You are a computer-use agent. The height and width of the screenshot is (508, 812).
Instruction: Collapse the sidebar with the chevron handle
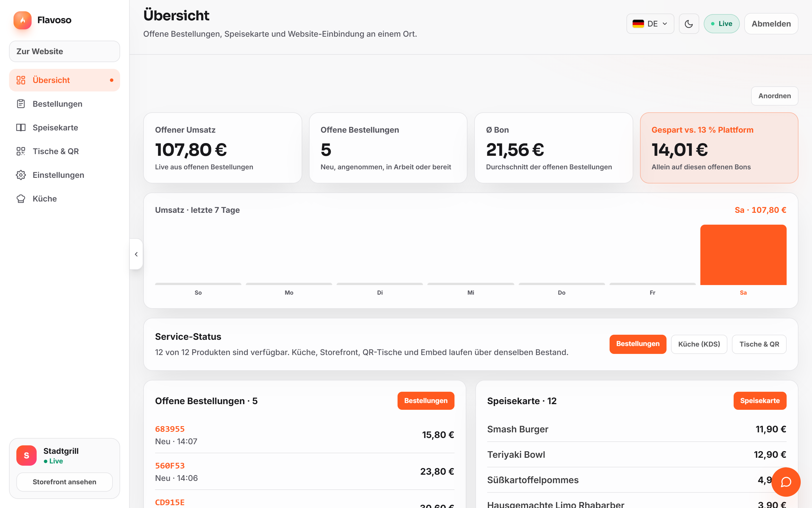coord(136,254)
